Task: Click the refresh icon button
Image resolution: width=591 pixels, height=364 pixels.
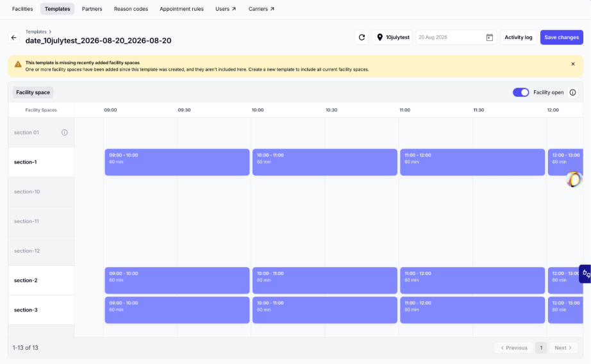Action: [x=362, y=37]
